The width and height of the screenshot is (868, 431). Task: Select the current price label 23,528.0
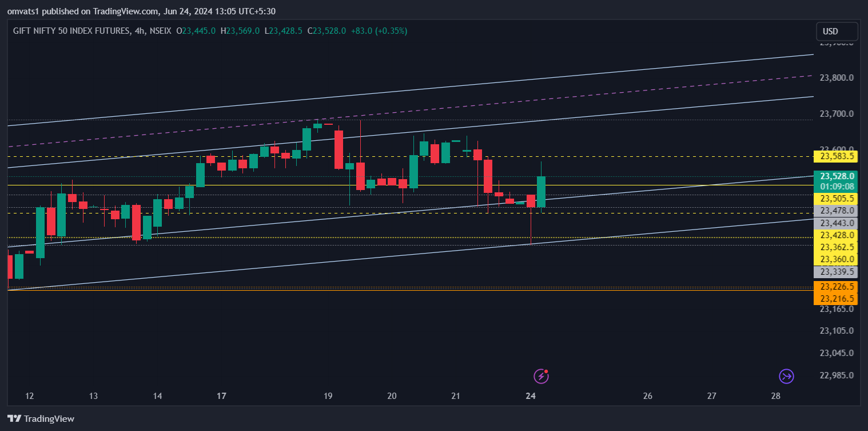[x=837, y=176]
